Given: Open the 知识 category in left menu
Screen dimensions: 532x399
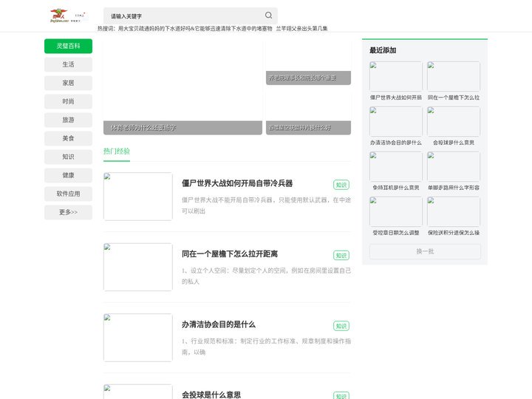Looking at the screenshot, I should tap(68, 157).
